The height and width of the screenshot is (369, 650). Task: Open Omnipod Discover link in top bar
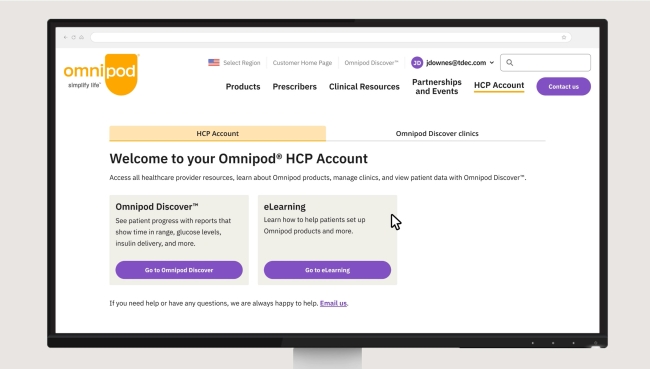tap(371, 63)
